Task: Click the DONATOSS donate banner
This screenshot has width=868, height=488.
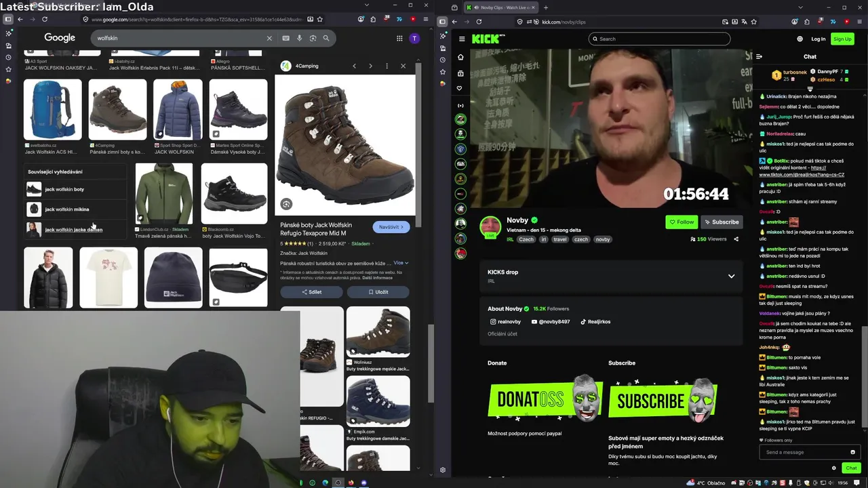Action: pos(546,399)
